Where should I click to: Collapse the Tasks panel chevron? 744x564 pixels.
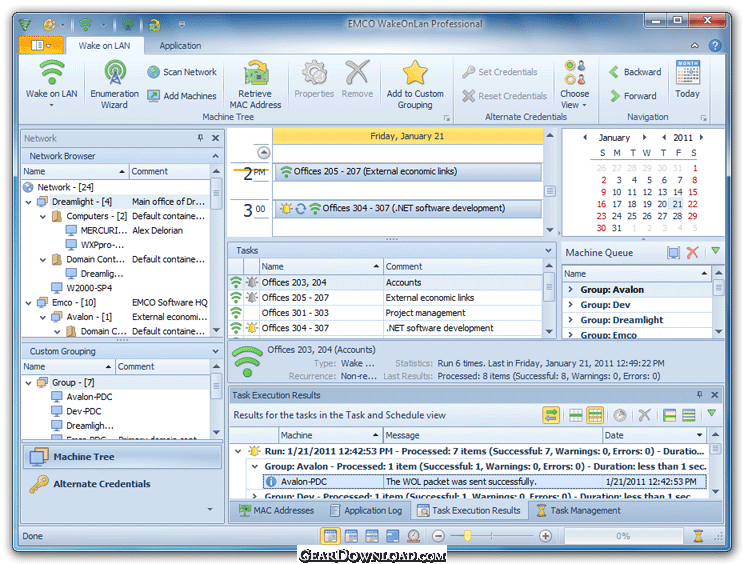(549, 250)
